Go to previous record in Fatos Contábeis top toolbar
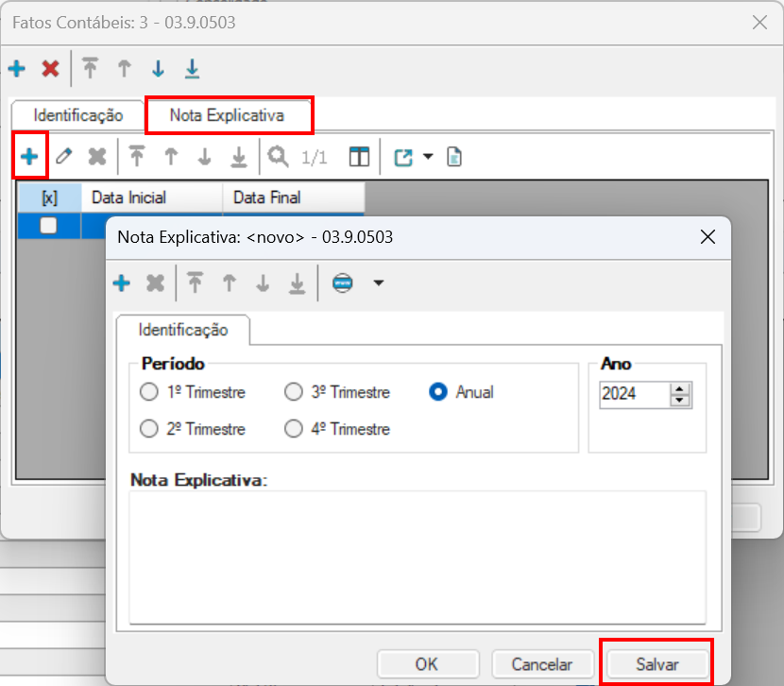 (125, 68)
